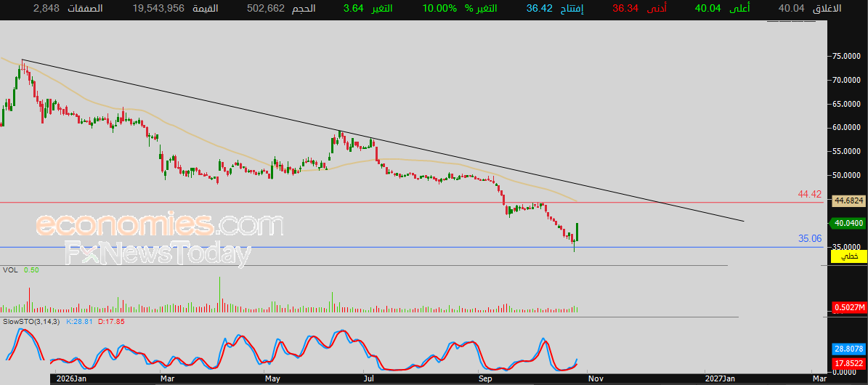Click the 44.6824 moving average price tag
This screenshot has height=385, width=868.
tap(848, 202)
